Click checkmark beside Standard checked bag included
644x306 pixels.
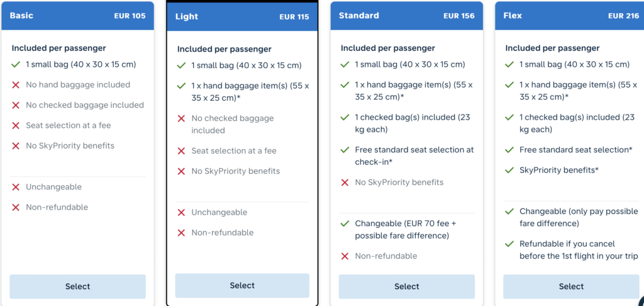coord(345,118)
